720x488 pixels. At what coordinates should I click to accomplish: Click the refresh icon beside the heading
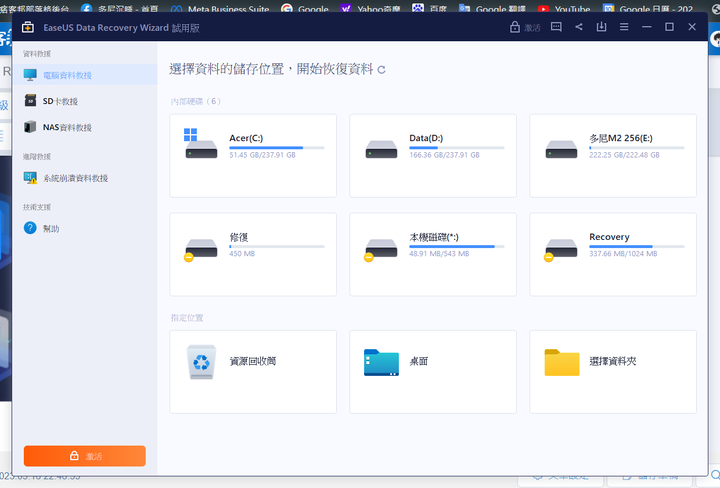[x=381, y=70]
